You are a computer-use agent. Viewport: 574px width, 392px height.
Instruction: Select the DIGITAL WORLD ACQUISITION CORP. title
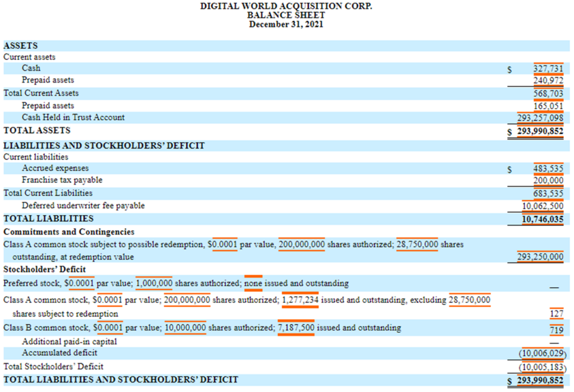(x=286, y=6)
